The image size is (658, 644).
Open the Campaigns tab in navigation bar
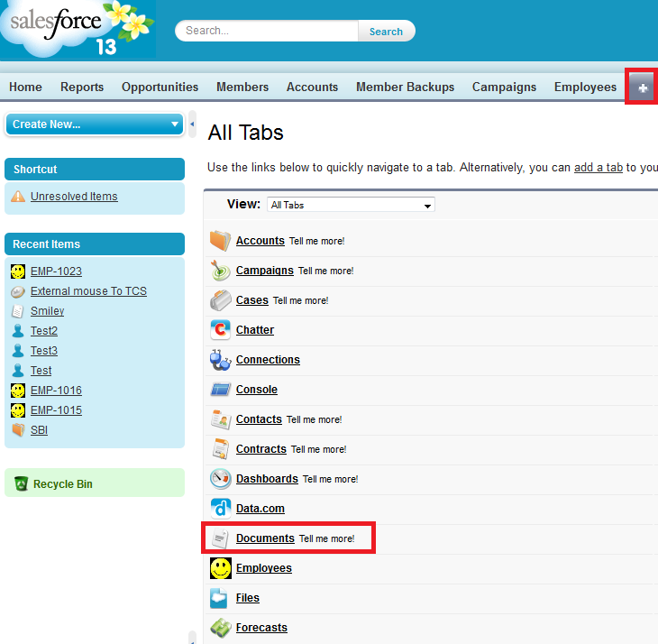click(505, 87)
